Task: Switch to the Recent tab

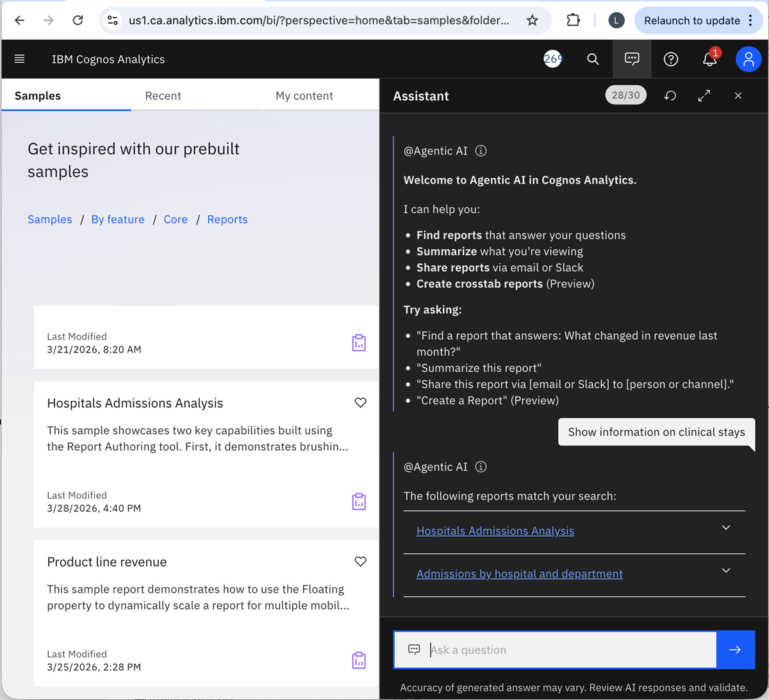Action: pyautogui.click(x=163, y=96)
